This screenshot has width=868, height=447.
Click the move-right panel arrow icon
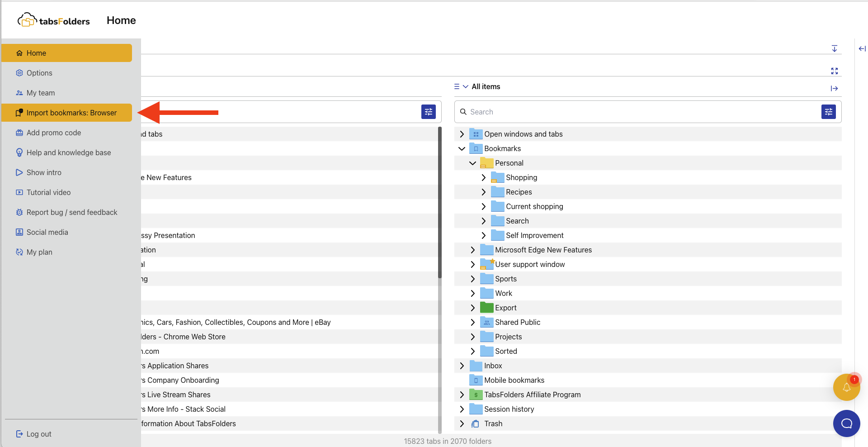click(x=835, y=88)
